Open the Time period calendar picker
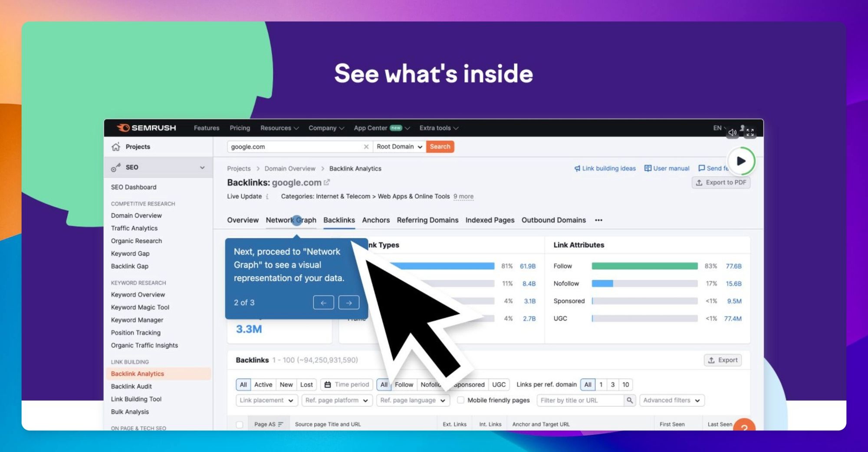Viewport: 868px width, 452px height. (346, 385)
